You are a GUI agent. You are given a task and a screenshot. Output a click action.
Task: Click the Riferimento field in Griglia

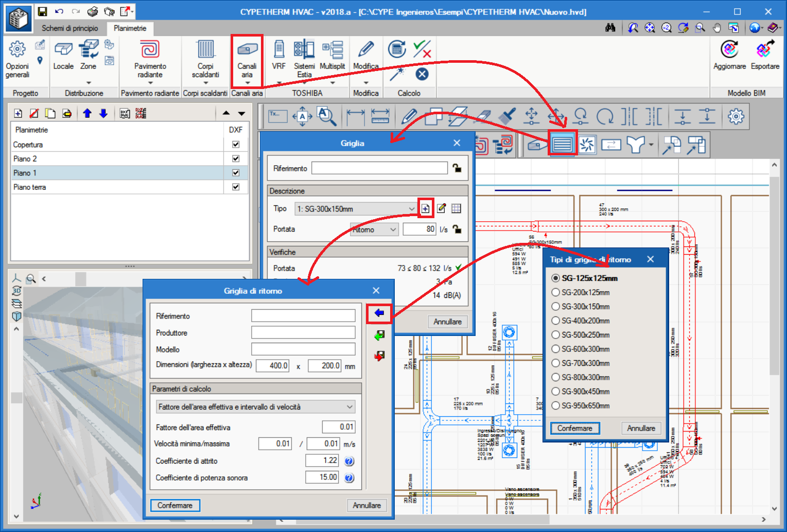pyautogui.click(x=379, y=168)
